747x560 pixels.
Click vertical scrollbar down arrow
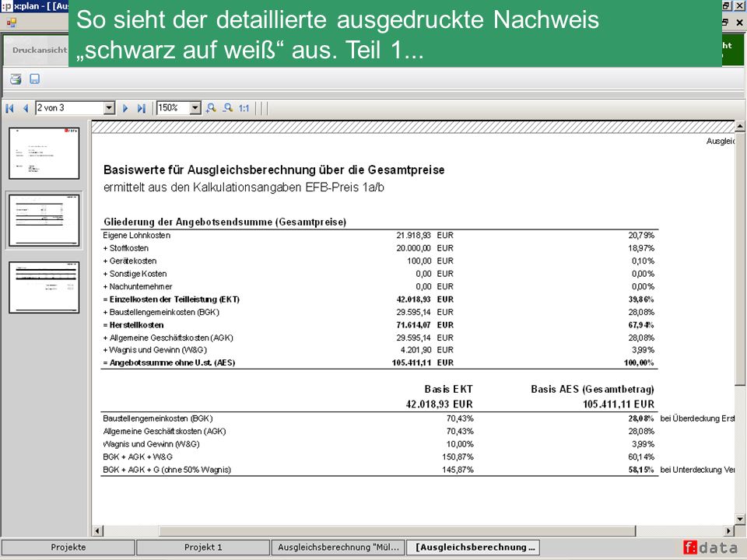click(x=740, y=519)
